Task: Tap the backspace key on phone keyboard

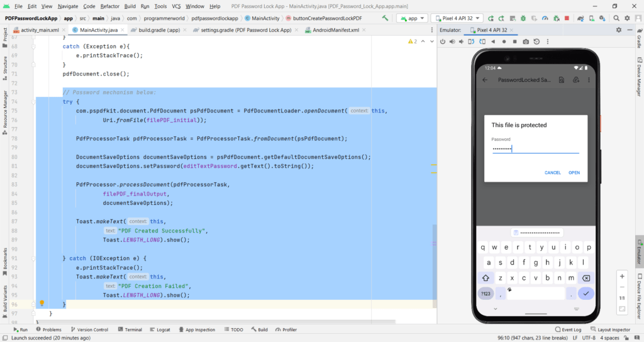Action: point(586,278)
